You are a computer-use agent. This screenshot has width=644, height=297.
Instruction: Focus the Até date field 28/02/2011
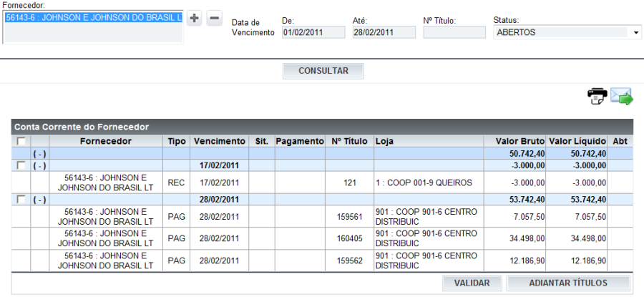384,32
